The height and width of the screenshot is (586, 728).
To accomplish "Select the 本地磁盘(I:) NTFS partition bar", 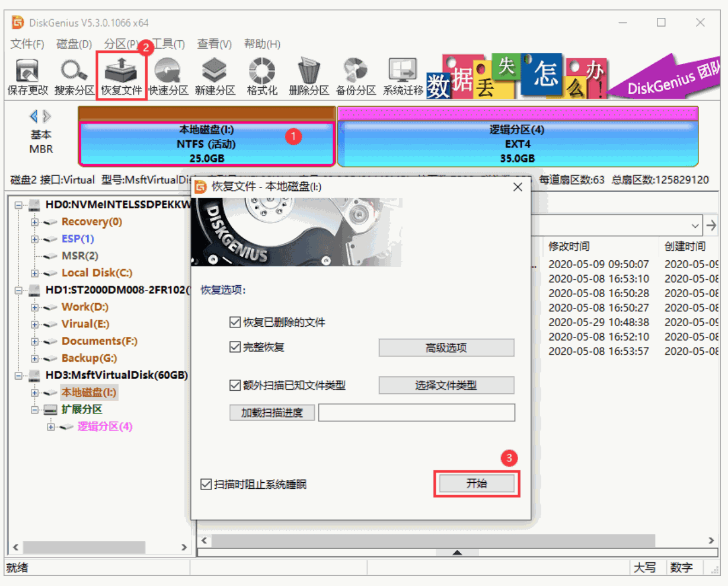I will click(x=207, y=144).
